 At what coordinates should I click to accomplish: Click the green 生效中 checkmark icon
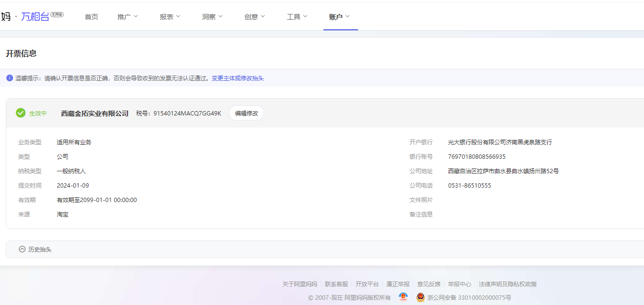(21, 113)
